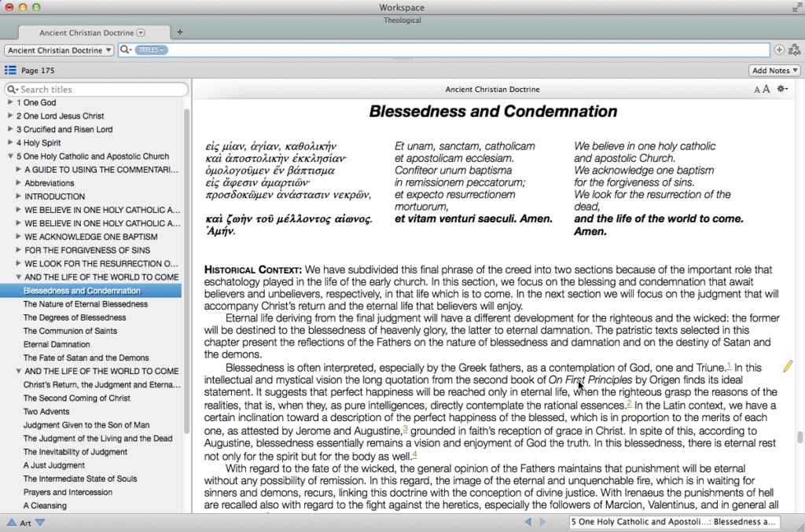This screenshot has height=532, width=805.
Task: Open a new tab with the plus button
Action: 179,32
